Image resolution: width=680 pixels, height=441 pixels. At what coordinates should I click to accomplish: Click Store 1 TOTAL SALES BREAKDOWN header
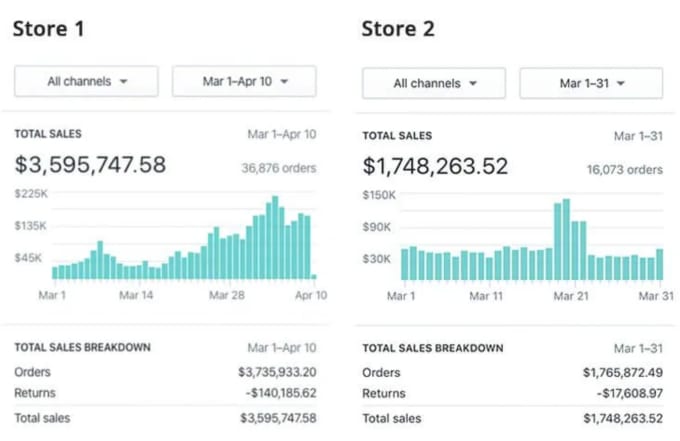pyautogui.click(x=82, y=347)
